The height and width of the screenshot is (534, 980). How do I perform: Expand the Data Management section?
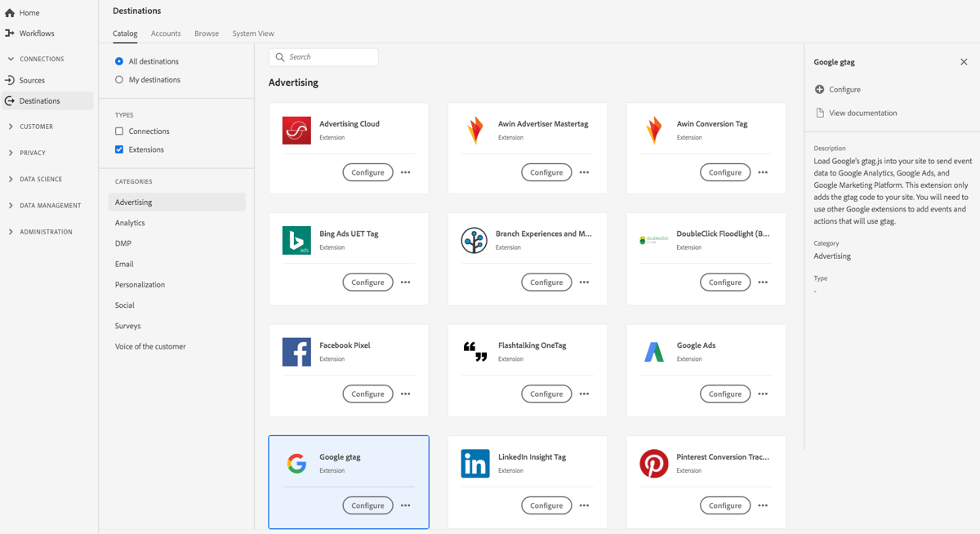point(11,205)
